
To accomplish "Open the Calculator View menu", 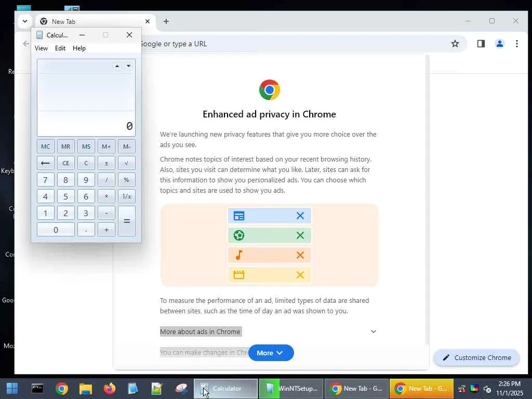I will [41, 48].
